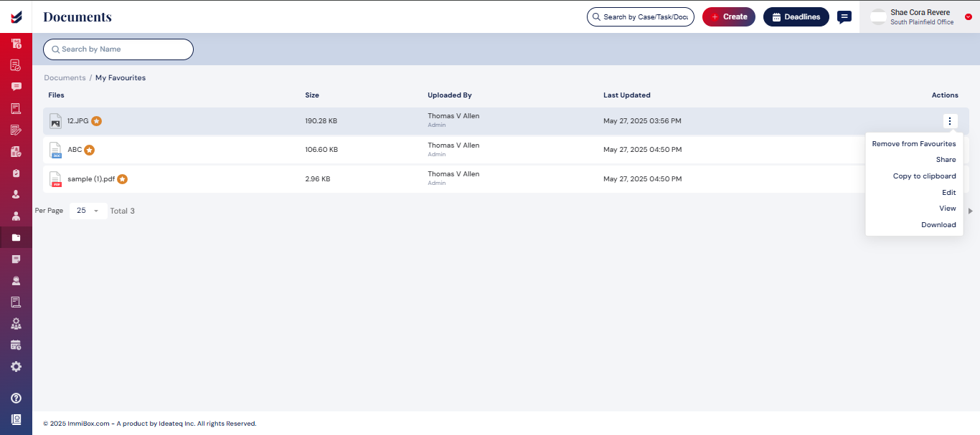
Task: Open the contact book icon at sidebar bottom
Action: coord(16,419)
